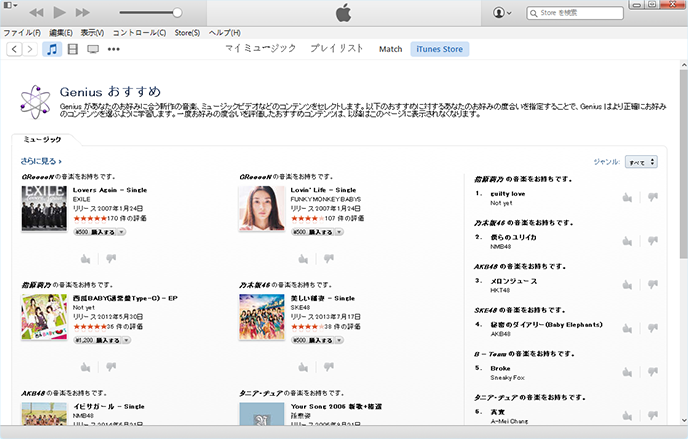Thumbs up Lovin' Life - Single
The height and width of the screenshot is (439, 688).
coord(303,259)
